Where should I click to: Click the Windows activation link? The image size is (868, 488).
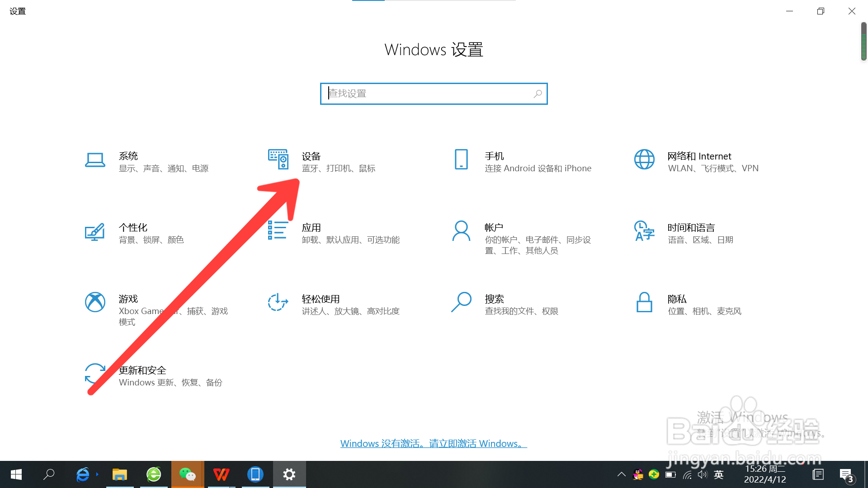tap(434, 444)
